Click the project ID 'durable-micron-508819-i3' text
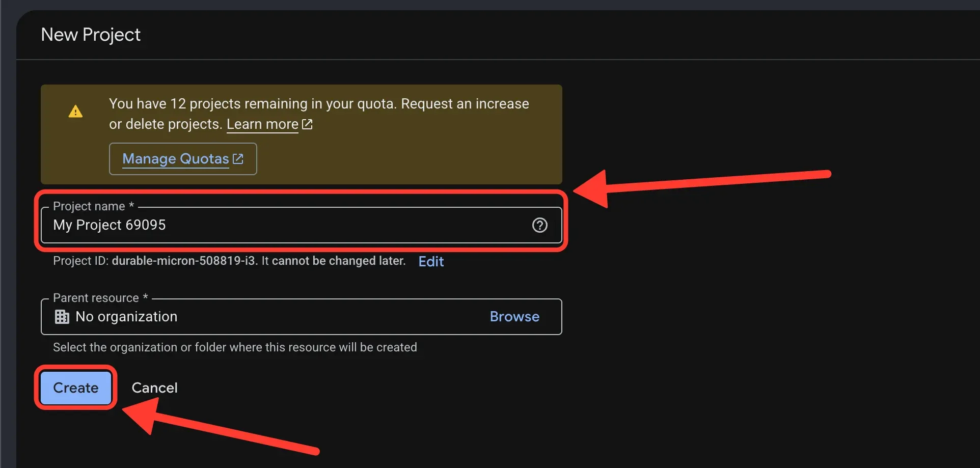This screenshot has height=468, width=980. [183, 261]
